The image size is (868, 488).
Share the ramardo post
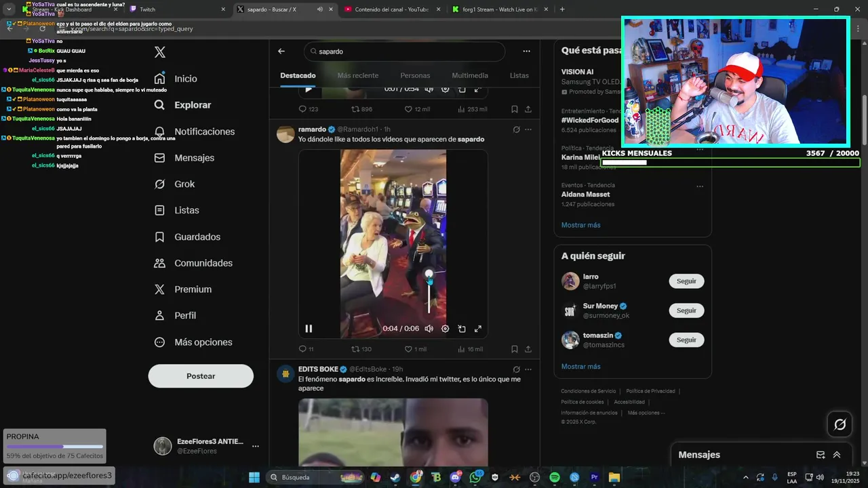point(528,349)
